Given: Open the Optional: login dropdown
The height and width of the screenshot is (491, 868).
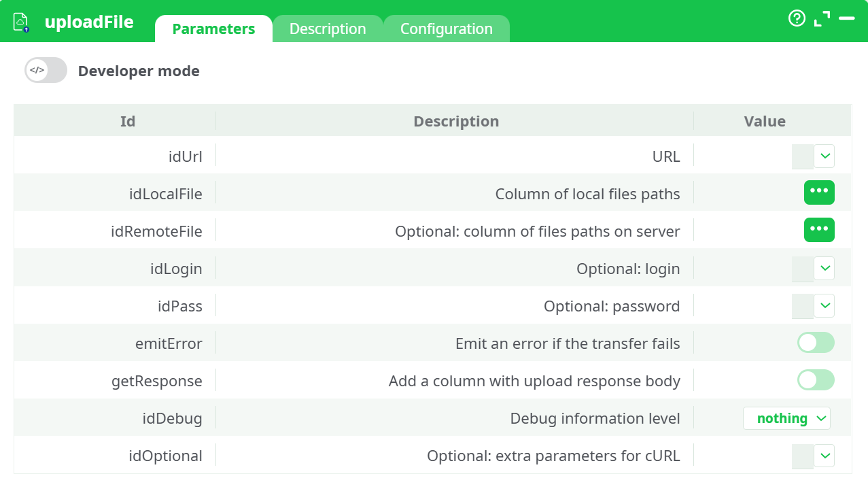Looking at the screenshot, I should (824, 268).
